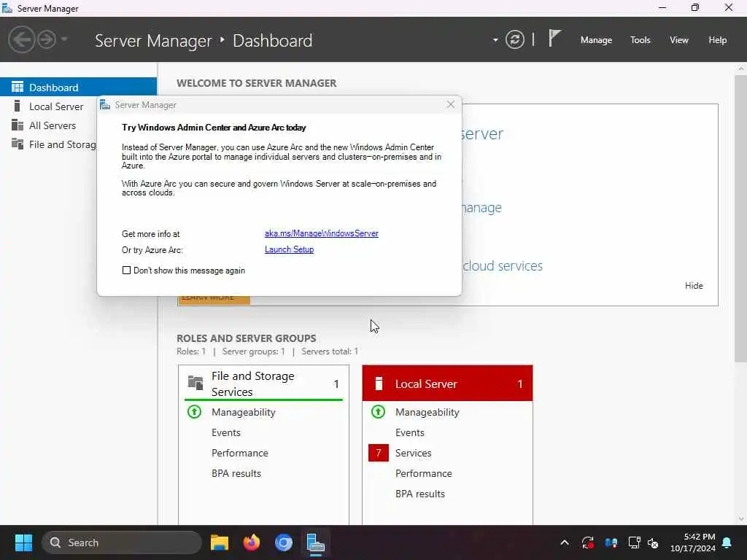Open the aka.ms/ManageWindowsServer link
Screen dimensions: 747x560
(322, 233)
